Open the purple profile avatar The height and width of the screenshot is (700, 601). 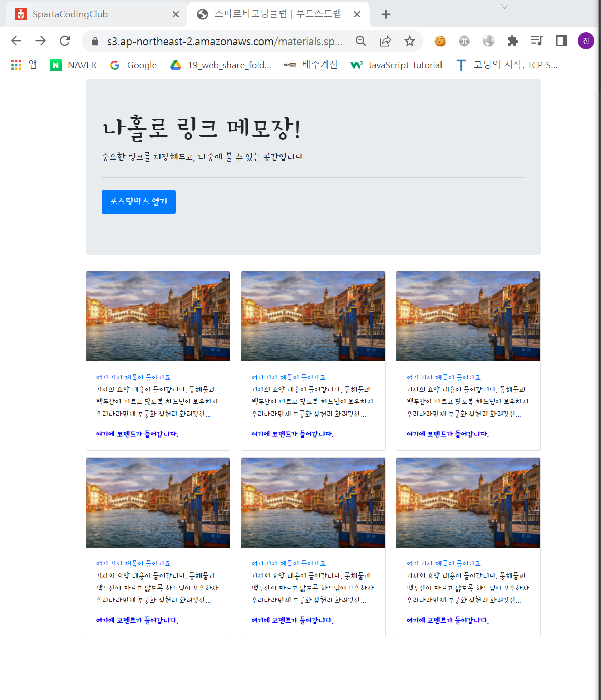(586, 41)
